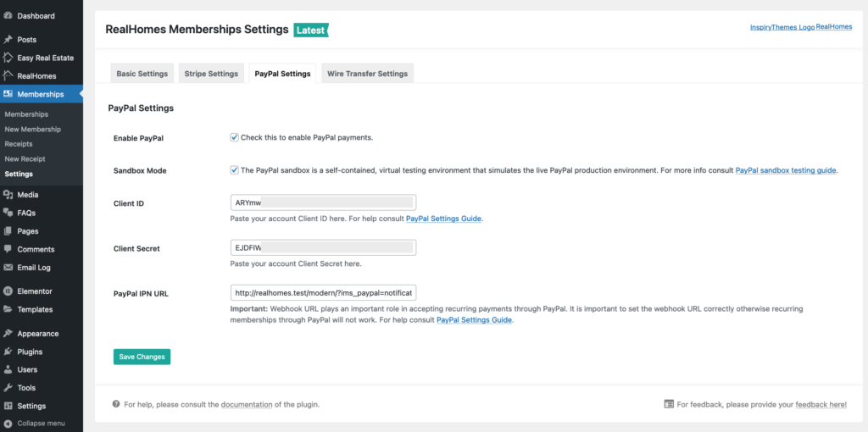
Task: Click the RealHomes link at top right
Action: point(834,26)
